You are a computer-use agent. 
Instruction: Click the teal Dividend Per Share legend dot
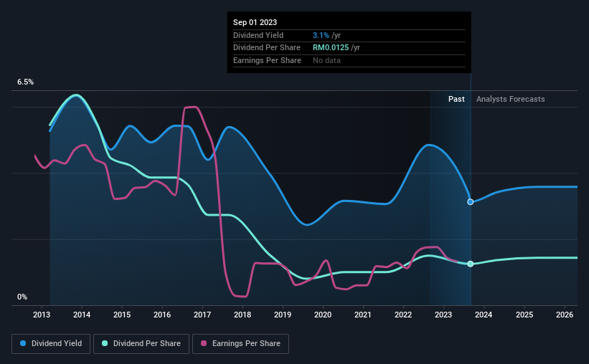point(105,343)
